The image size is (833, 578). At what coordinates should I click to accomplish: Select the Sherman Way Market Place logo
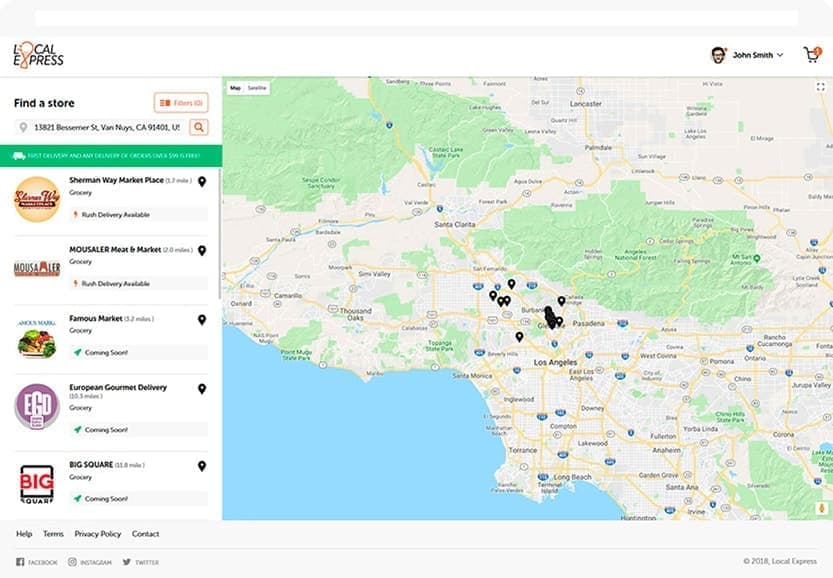coord(37,199)
